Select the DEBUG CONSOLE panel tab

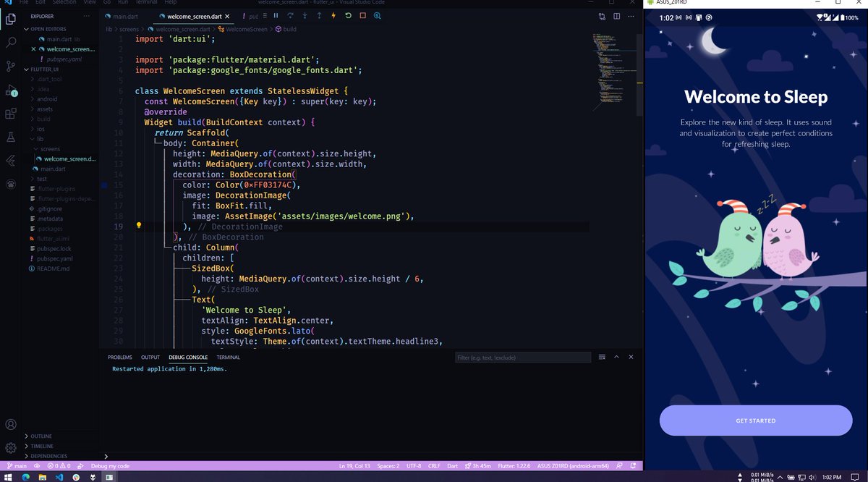pyautogui.click(x=188, y=358)
